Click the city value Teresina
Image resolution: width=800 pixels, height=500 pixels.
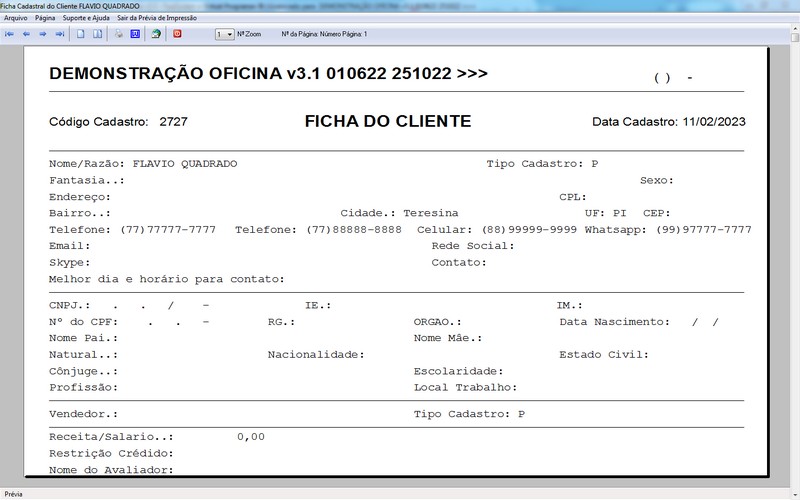(431, 213)
